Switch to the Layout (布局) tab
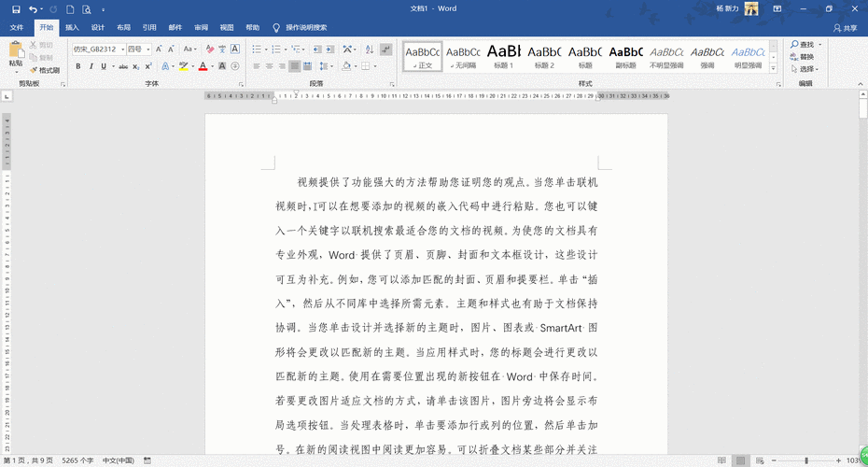 pyautogui.click(x=123, y=28)
